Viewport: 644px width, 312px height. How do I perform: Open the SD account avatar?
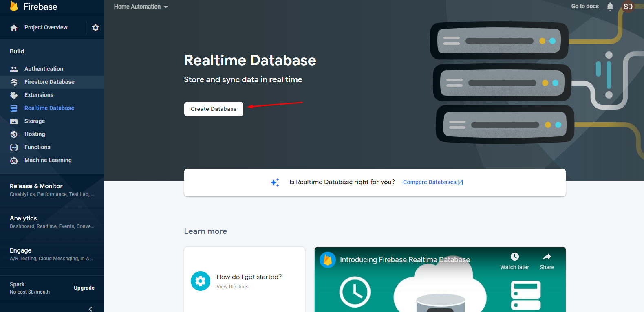[x=628, y=7]
